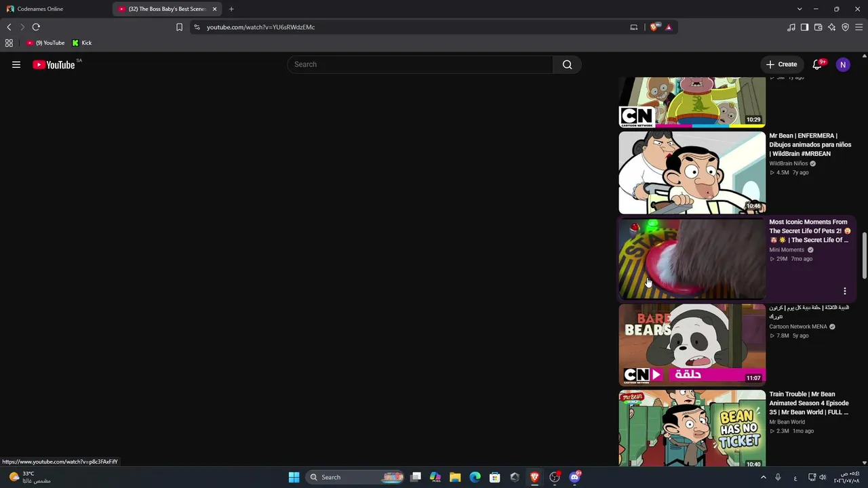Viewport: 868px width, 488px height.
Task: Play the Cartoon Network 10:29 thumbnail
Action: pos(692,102)
